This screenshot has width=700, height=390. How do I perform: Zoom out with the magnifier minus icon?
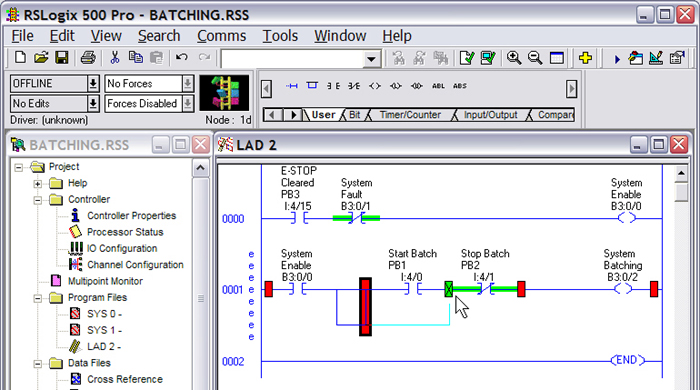pyautogui.click(x=535, y=58)
